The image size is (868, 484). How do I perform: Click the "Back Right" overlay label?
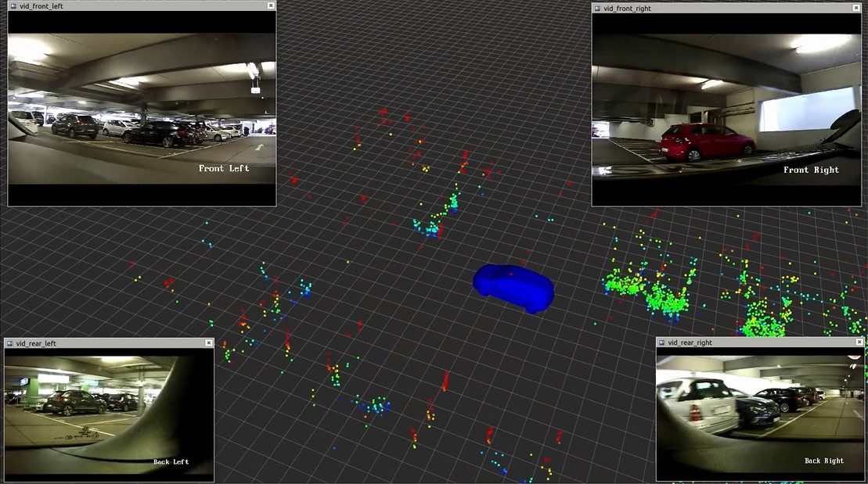tap(823, 461)
